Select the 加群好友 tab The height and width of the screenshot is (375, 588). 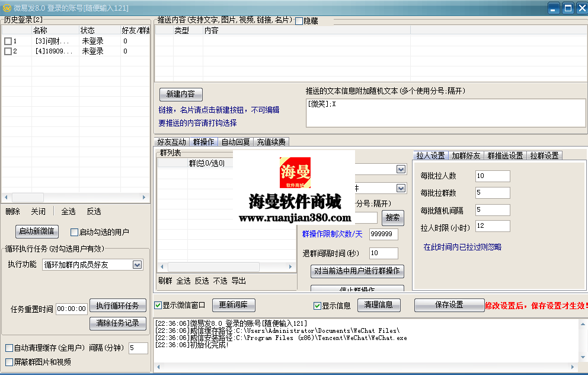466,155
